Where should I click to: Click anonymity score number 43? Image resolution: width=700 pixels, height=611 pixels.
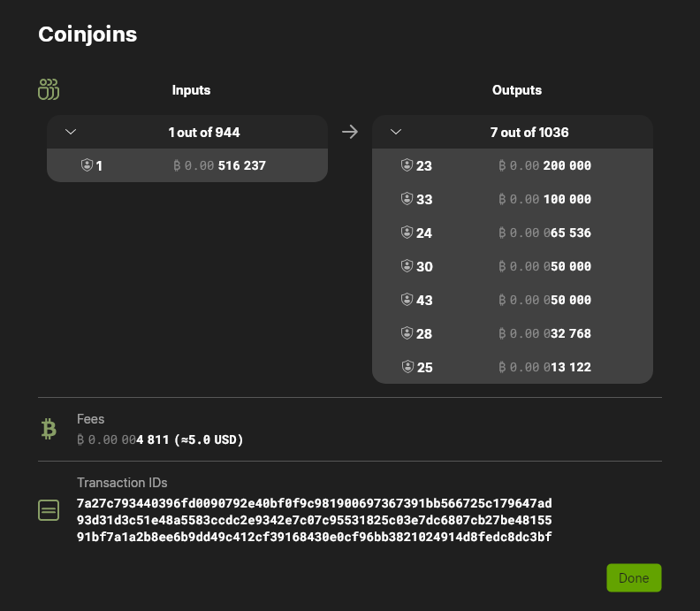424,300
